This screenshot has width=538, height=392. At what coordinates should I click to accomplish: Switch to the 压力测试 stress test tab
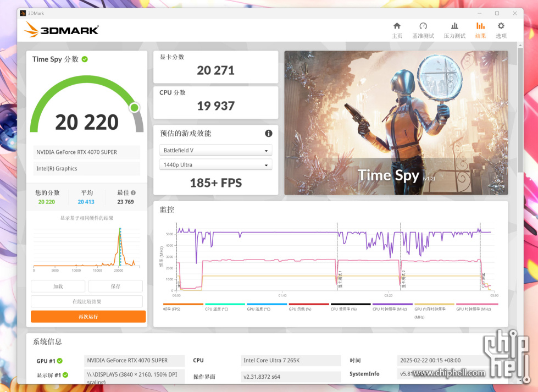454,30
